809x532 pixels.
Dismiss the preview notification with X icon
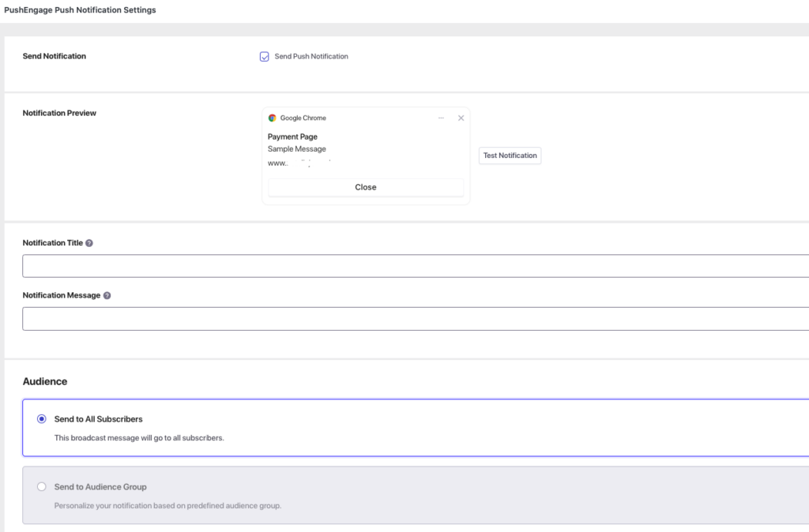pyautogui.click(x=461, y=118)
